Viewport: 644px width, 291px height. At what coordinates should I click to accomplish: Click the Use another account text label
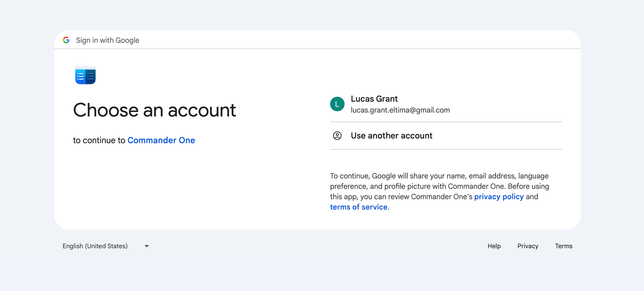(391, 135)
